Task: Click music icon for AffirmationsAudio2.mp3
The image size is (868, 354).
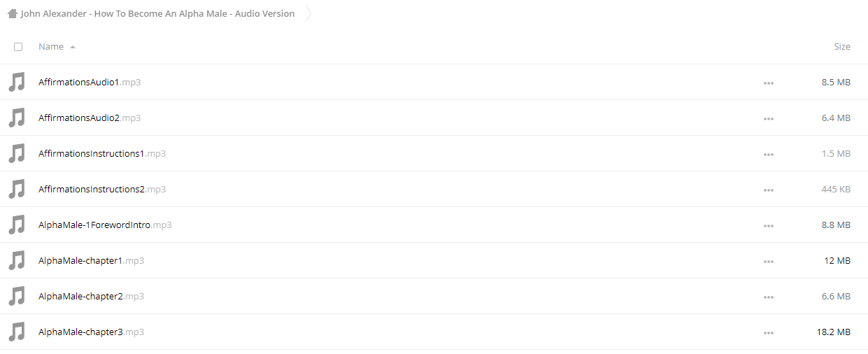Action: coord(17,118)
